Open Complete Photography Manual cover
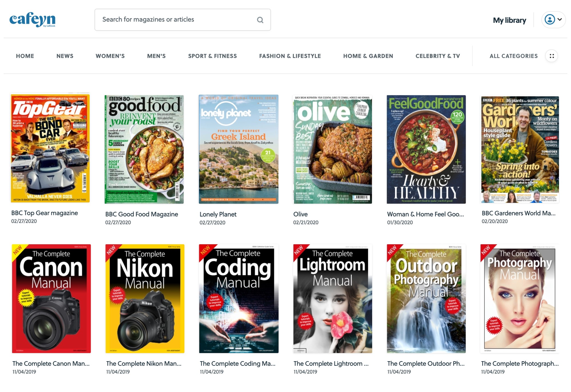Viewport: 571px width, 392px height. pyautogui.click(x=520, y=299)
